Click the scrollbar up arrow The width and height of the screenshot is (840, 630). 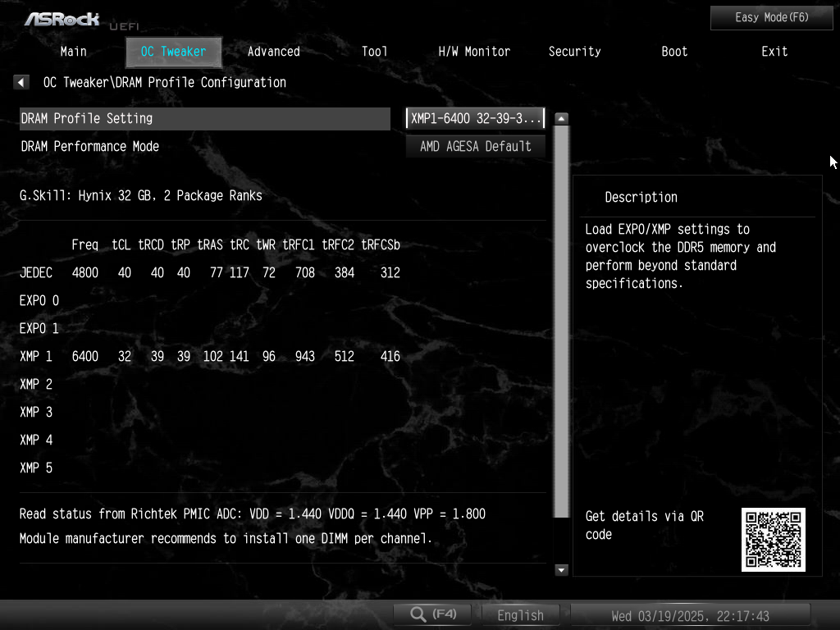tap(561, 118)
